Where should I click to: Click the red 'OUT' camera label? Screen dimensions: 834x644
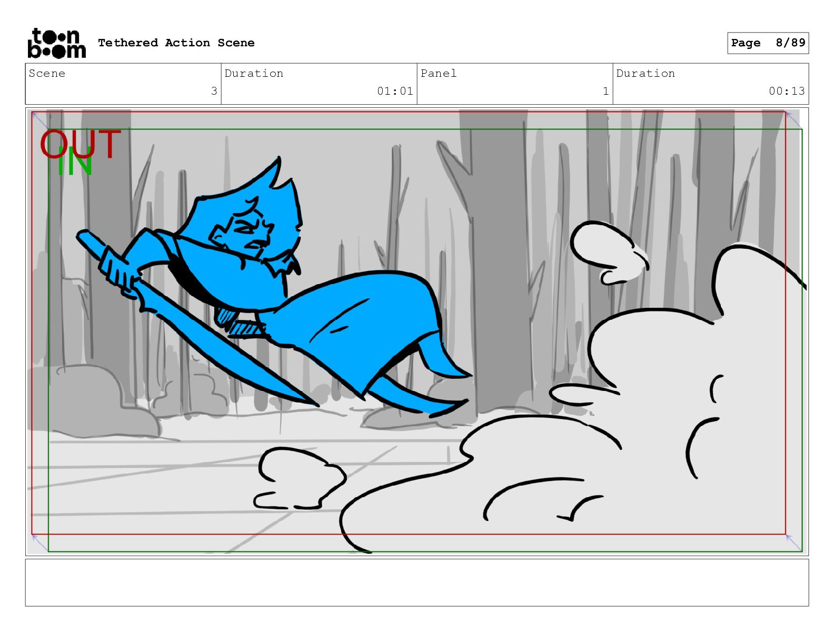(81, 144)
